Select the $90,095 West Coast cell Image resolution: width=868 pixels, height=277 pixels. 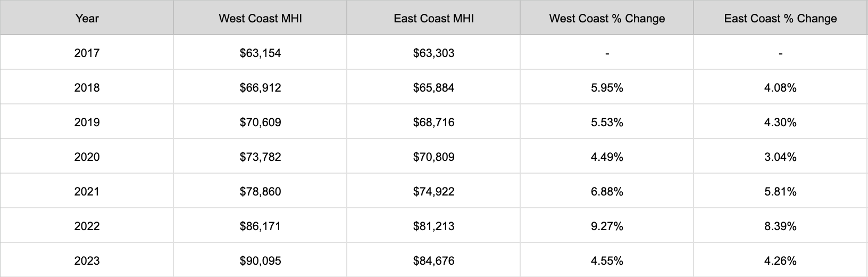(260, 260)
